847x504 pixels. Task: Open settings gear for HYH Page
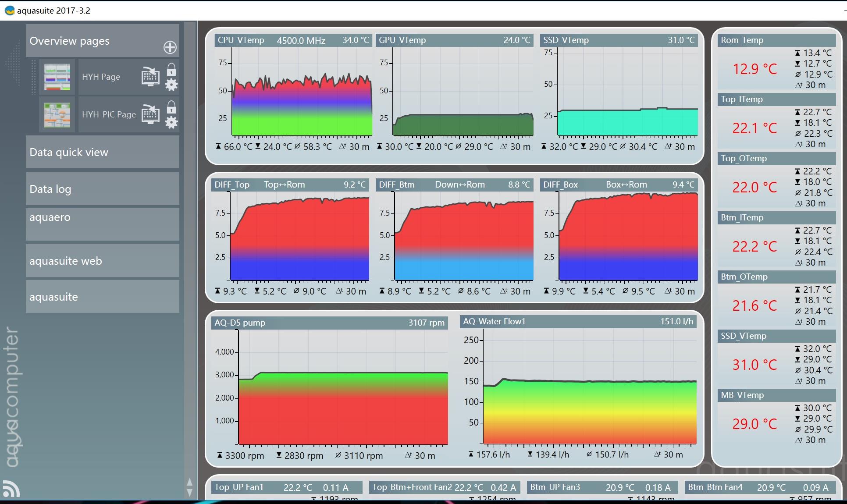click(x=171, y=85)
